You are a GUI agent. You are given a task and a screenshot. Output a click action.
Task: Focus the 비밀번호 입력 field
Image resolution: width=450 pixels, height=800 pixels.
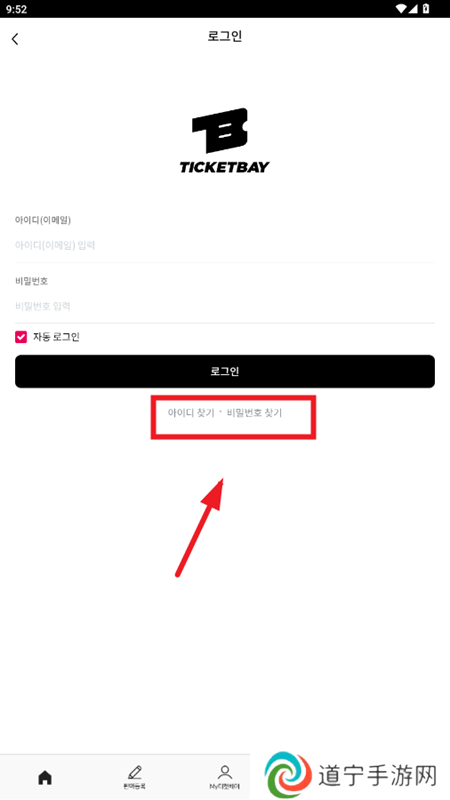click(x=225, y=306)
